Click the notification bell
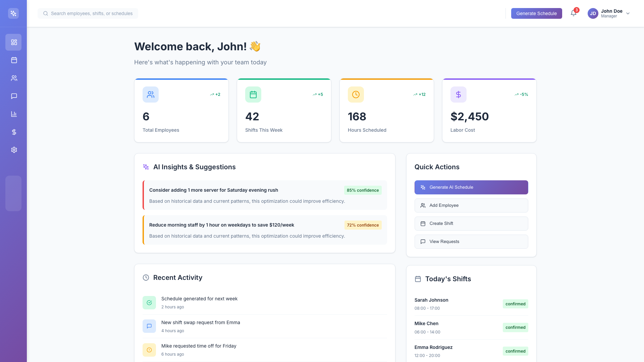Image resolution: width=644 pixels, height=362 pixels. pos(574,13)
